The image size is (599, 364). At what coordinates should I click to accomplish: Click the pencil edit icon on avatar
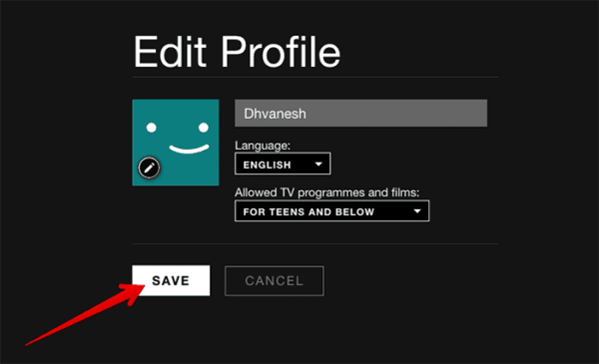[x=149, y=168]
